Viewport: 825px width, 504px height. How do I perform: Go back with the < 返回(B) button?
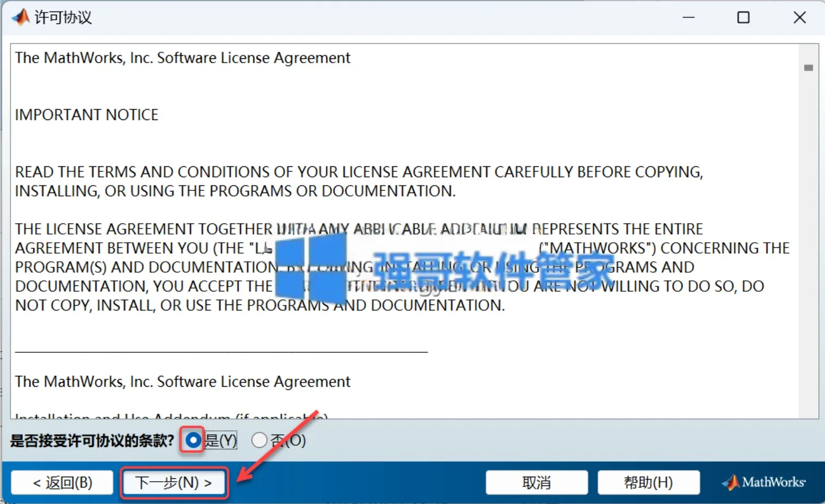tap(62, 483)
